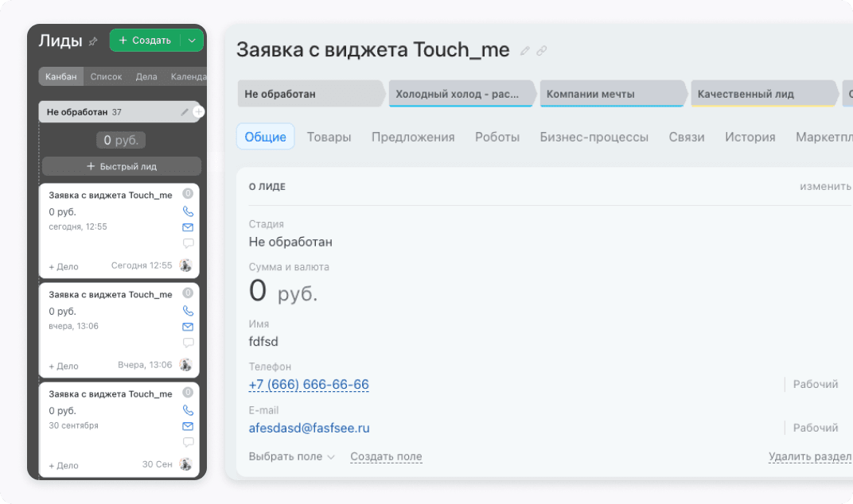Click the avatar on the Сегодня 12:55 card
The height and width of the screenshot is (504, 853).
pos(186,266)
